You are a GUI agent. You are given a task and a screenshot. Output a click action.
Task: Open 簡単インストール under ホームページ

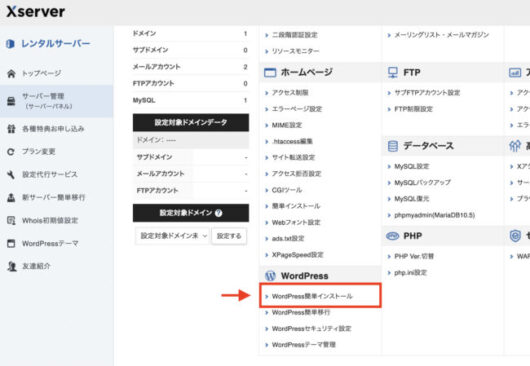pos(296,206)
